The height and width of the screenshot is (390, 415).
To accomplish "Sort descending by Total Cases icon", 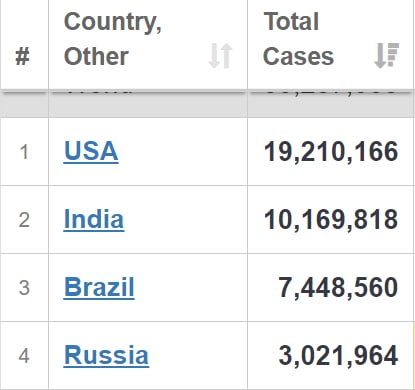I will pos(386,56).
